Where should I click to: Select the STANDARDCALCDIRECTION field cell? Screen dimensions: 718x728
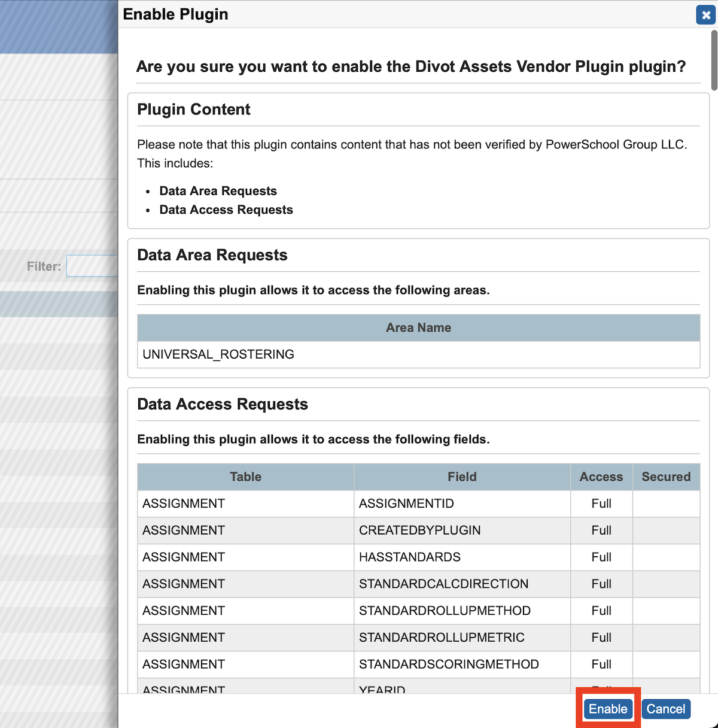click(x=443, y=584)
